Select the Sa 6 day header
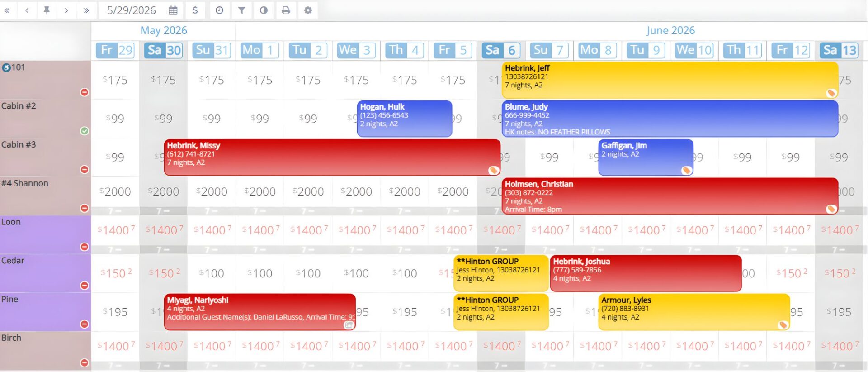The image size is (868, 372). 501,50
